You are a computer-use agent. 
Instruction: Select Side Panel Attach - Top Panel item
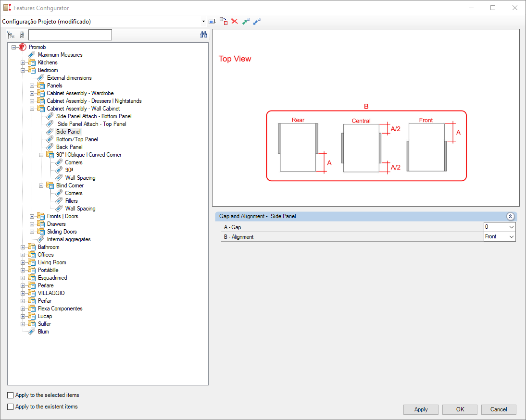pos(92,124)
